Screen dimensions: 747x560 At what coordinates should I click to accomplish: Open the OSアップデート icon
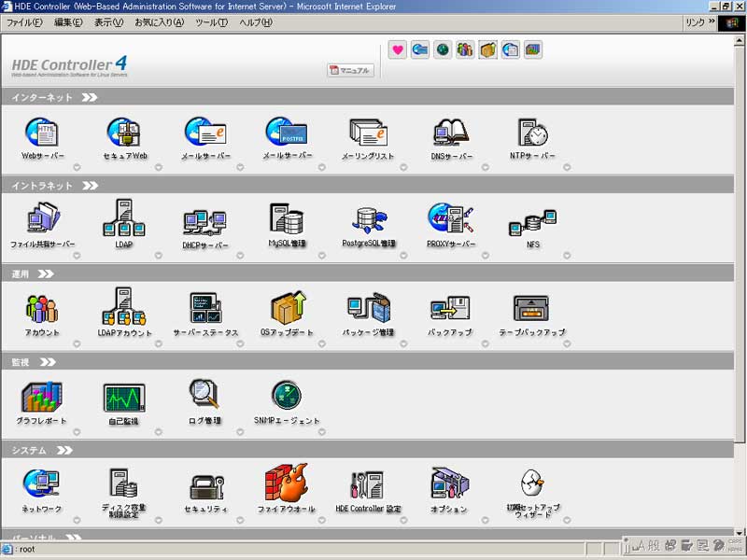click(288, 308)
